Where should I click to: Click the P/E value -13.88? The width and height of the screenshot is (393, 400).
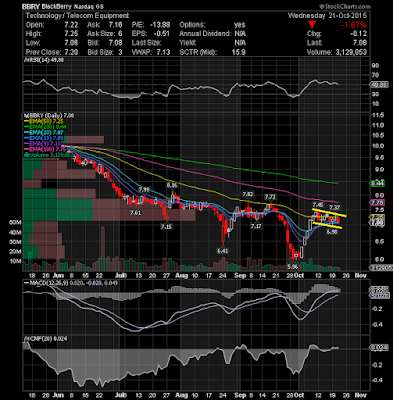click(160, 25)
